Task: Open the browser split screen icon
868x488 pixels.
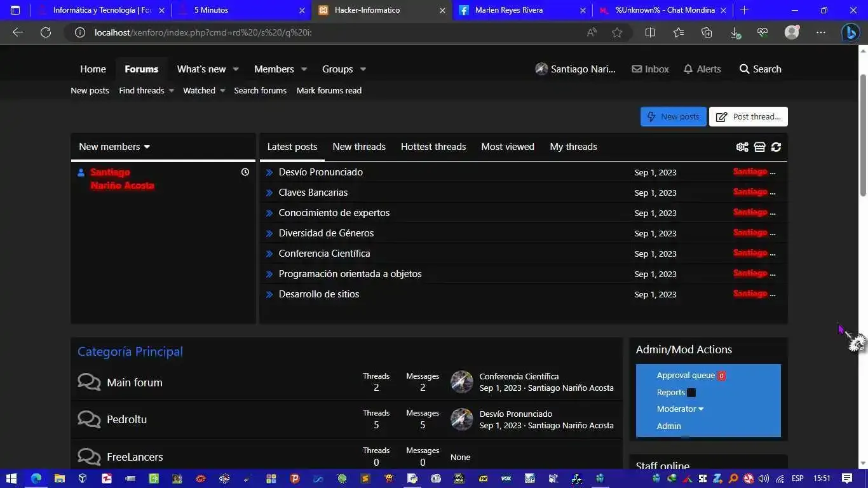Action: pyautogui.click(x=650, y=32)
